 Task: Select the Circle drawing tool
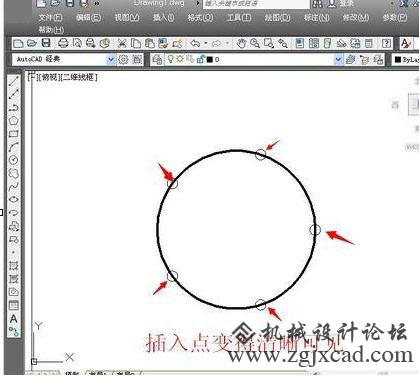(x=13, y=160)
